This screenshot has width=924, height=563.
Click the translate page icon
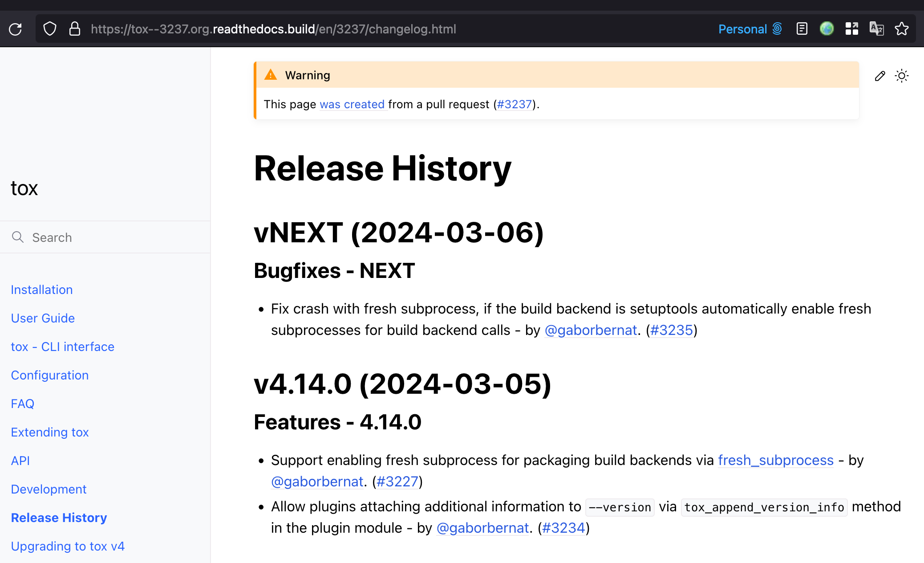click(x=876, y=29)
